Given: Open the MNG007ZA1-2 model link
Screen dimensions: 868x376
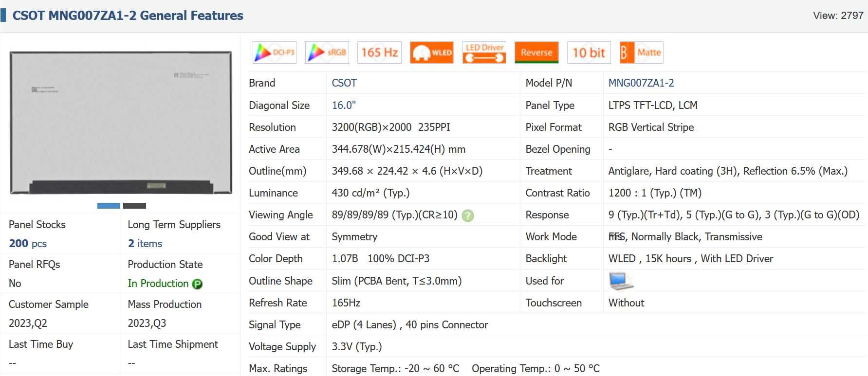Looking at the screenshot, I should [641, 83].
